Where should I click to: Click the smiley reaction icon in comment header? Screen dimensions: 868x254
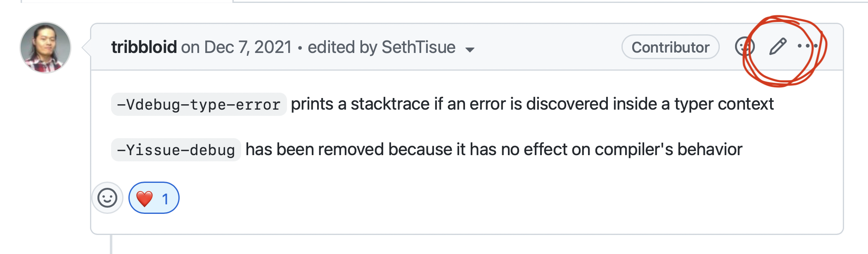click(745, 46)
